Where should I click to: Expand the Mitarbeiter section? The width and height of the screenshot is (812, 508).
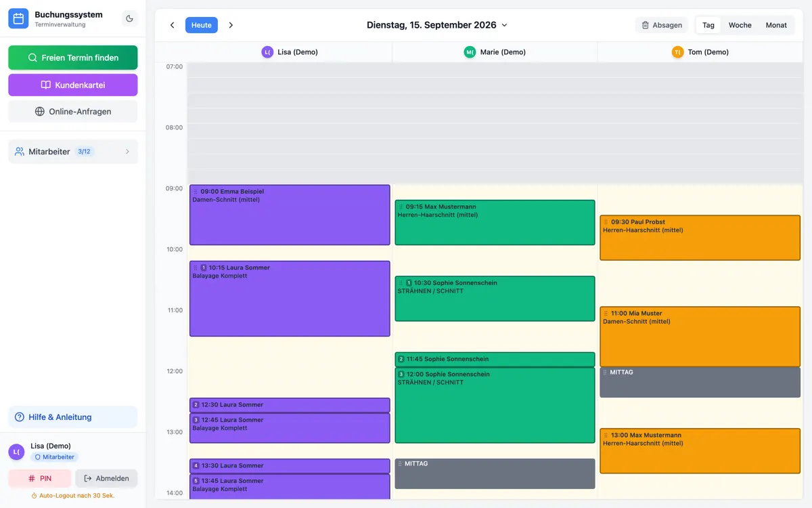pos(73,152)
